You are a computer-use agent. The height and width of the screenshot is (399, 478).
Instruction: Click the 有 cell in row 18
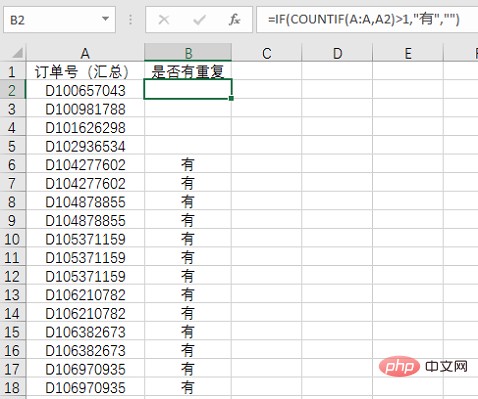coord(188,387)
